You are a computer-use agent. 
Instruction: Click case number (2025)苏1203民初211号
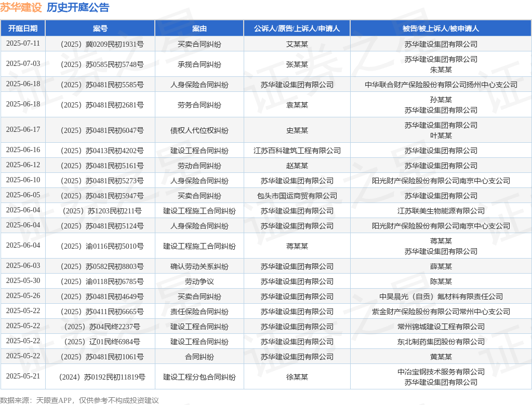point(102,211)
